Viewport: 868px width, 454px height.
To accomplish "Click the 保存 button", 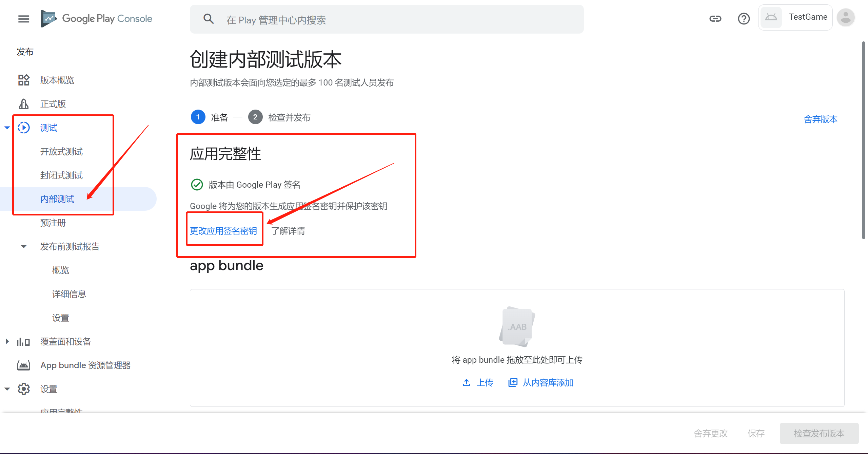I will (756, 433).
